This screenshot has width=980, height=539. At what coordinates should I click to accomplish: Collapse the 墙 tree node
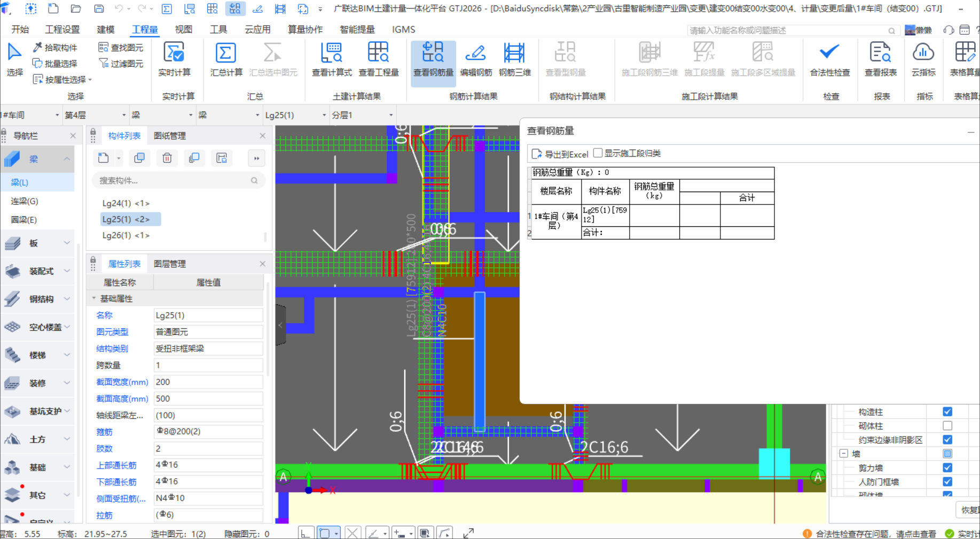pos(844,454)
